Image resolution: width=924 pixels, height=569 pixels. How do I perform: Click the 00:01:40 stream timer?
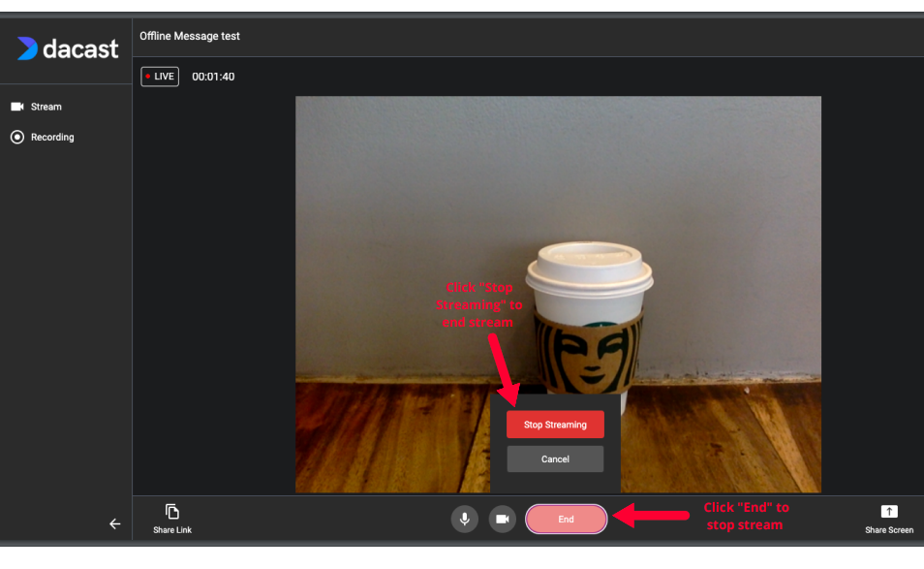point(213,77)
